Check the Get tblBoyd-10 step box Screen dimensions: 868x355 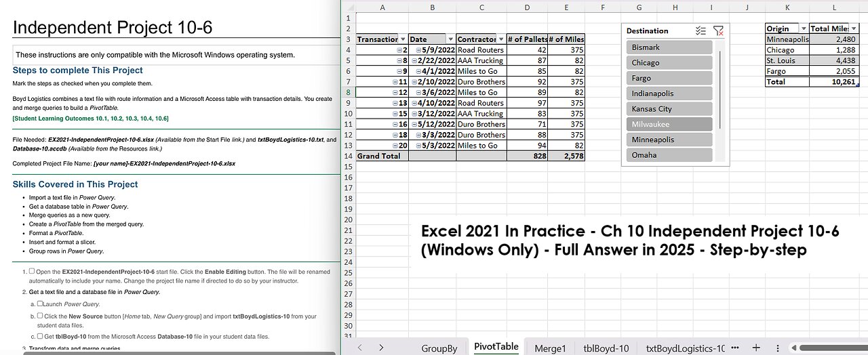coord(41,337)
